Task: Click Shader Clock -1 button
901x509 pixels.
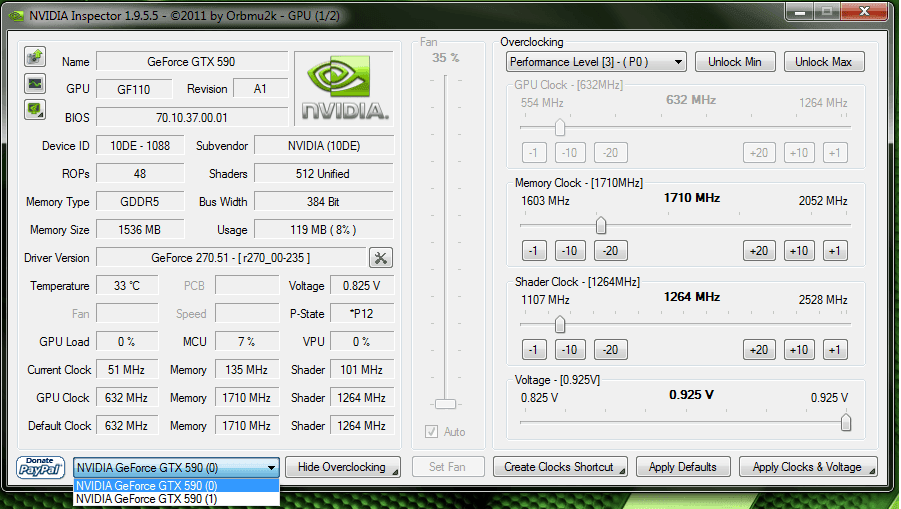Action: tap(534, 350)
